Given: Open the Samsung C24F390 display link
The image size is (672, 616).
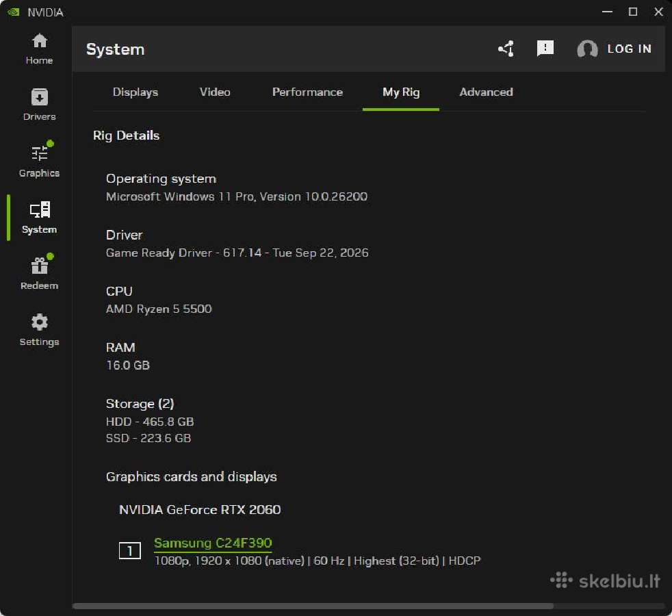Looking at the screenshot, I should [213, 543].
